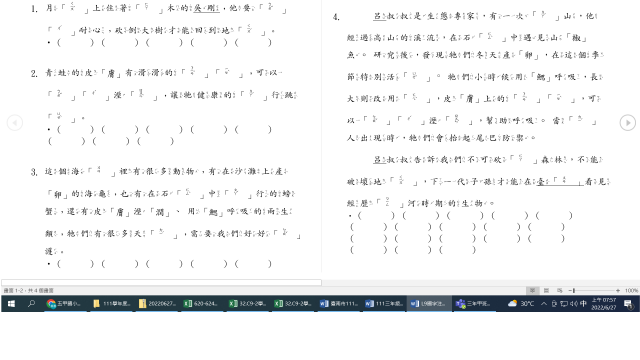The height and width of the screenshot is (360, 640).
Task: Open the volume control in system tray
Action: click(573, 303)
